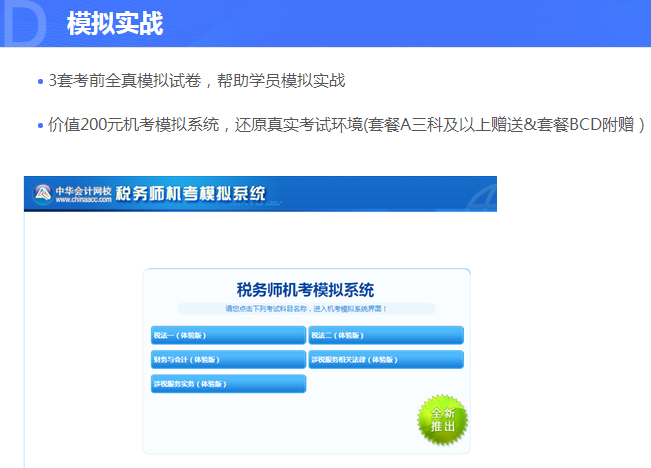
Task: Click the 税务师机考模拟系统 banner title
Action: (x=190, y=194)
